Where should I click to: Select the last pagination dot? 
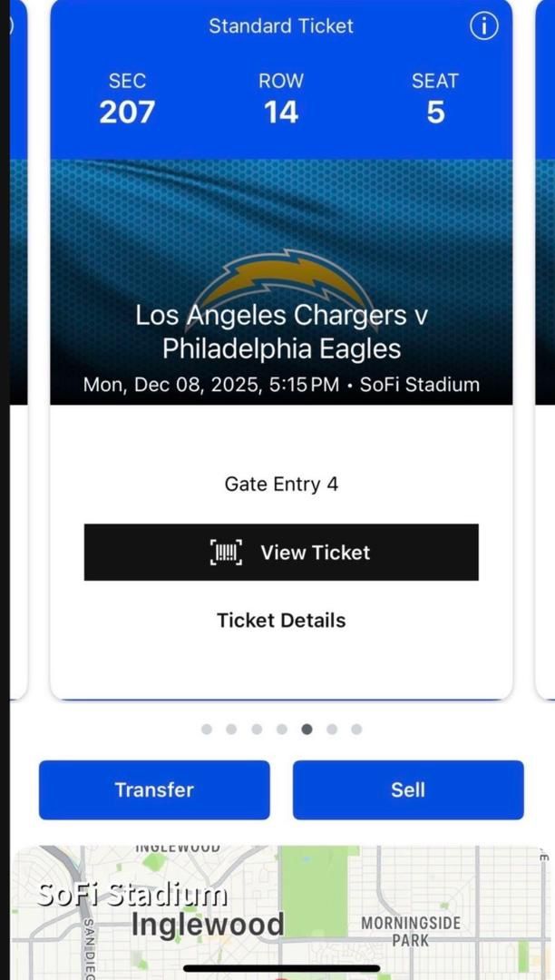point(355,729)
